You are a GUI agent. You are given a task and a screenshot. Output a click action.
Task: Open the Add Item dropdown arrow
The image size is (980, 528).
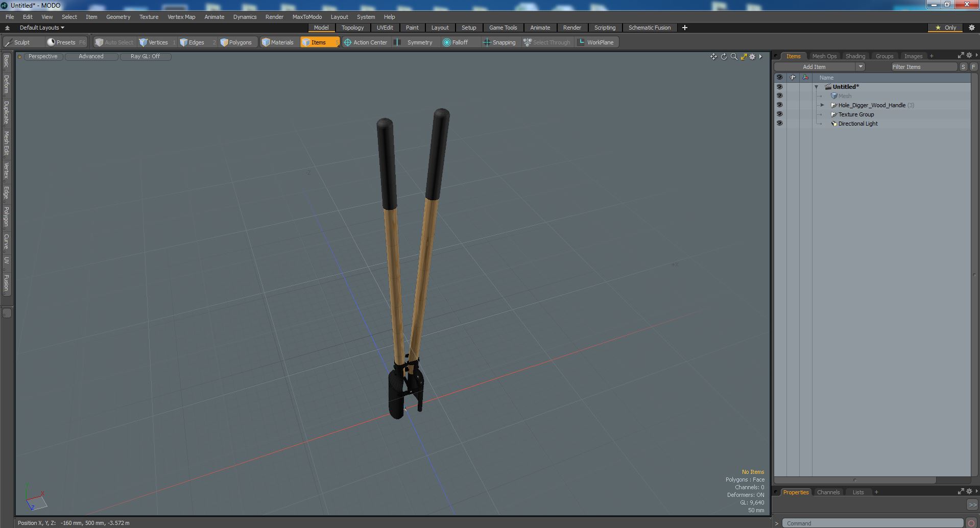pos(861,67)
